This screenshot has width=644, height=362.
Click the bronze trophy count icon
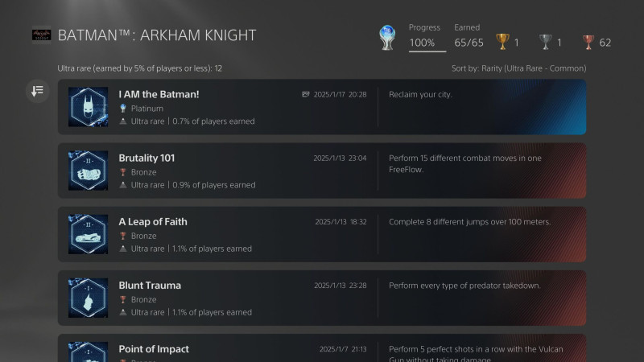588,42
